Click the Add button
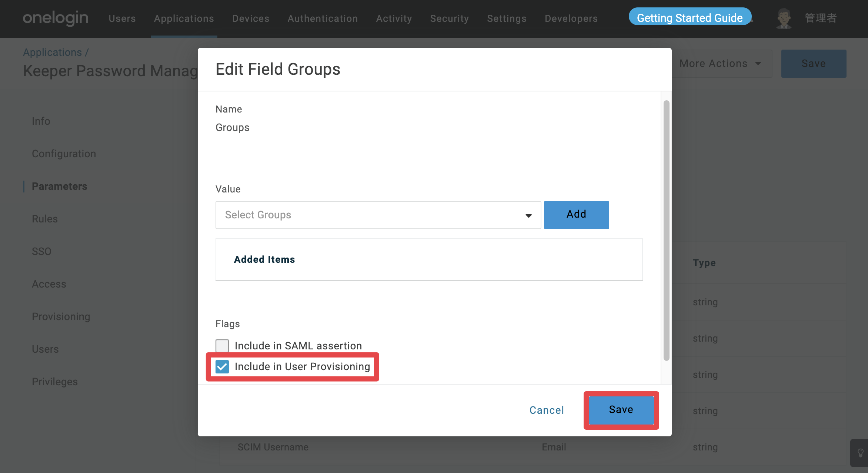The width and height of the screenshot is (868, 473). [x=576, y=215]
